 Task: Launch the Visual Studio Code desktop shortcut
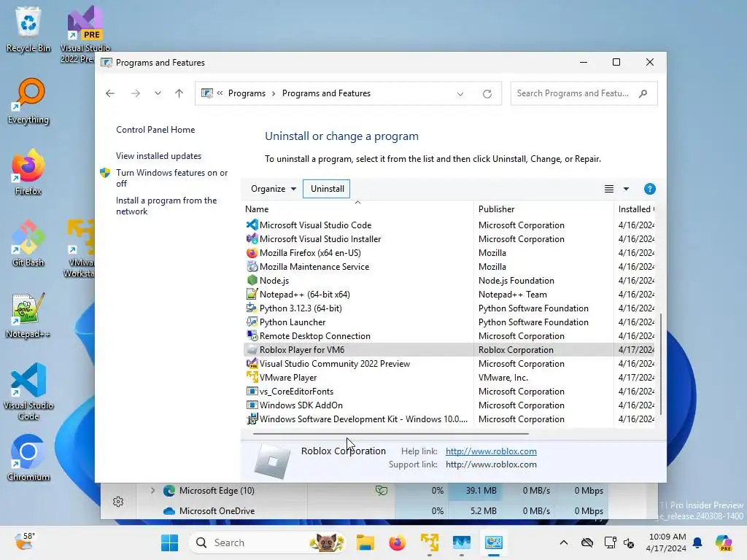coord(28,392)
